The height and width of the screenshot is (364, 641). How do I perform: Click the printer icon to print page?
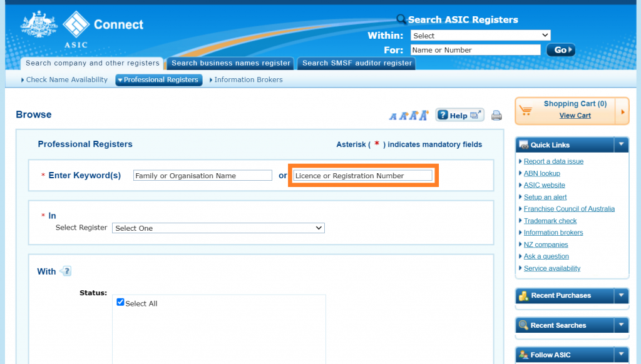[x=496, y=115]
